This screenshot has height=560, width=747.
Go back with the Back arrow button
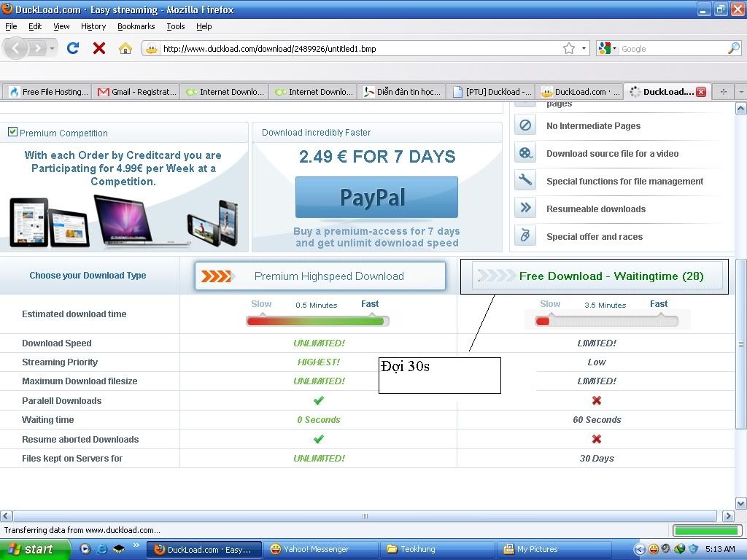point(16,48)
